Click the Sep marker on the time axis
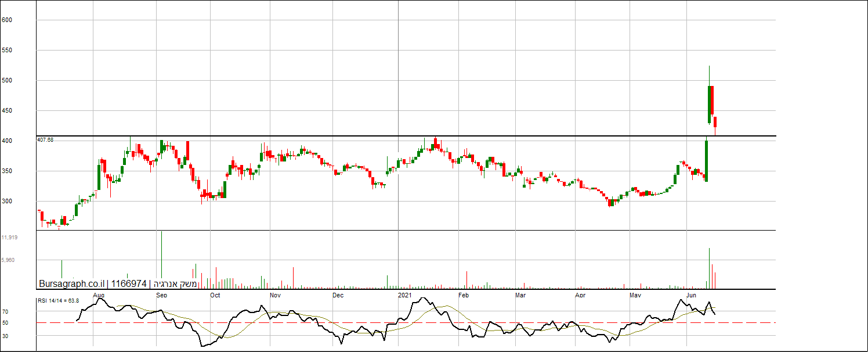The height and width of the screenshot is (352, 868). 161,295
